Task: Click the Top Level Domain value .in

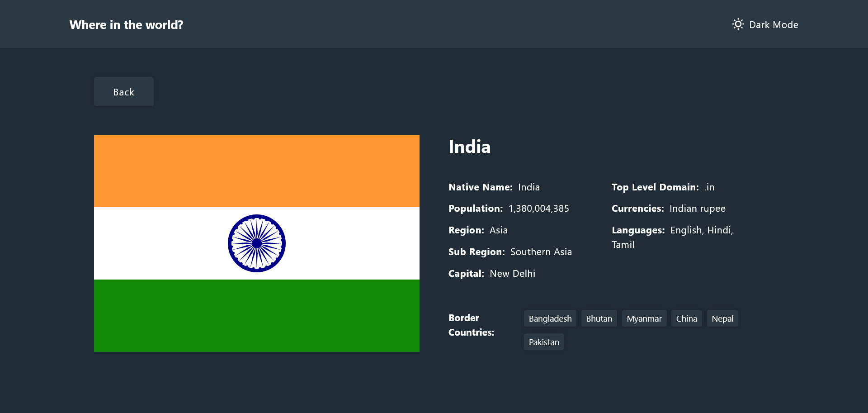Action: click(709, 187)
